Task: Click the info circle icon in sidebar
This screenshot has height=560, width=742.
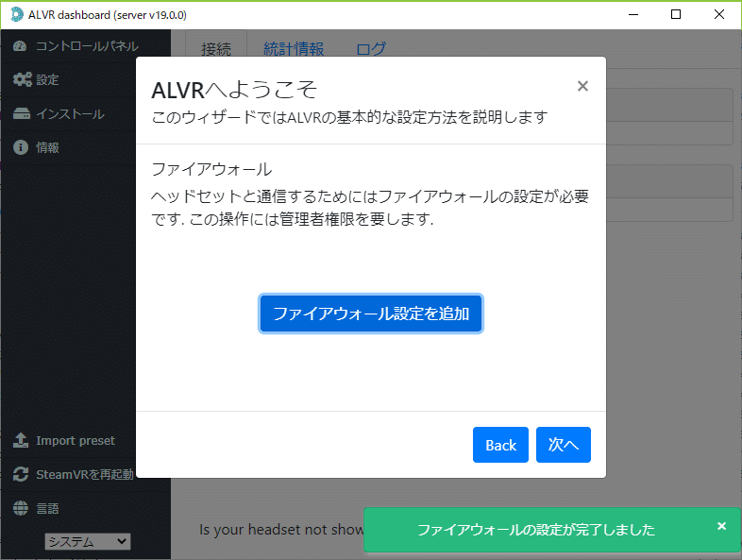Action: 21,147
